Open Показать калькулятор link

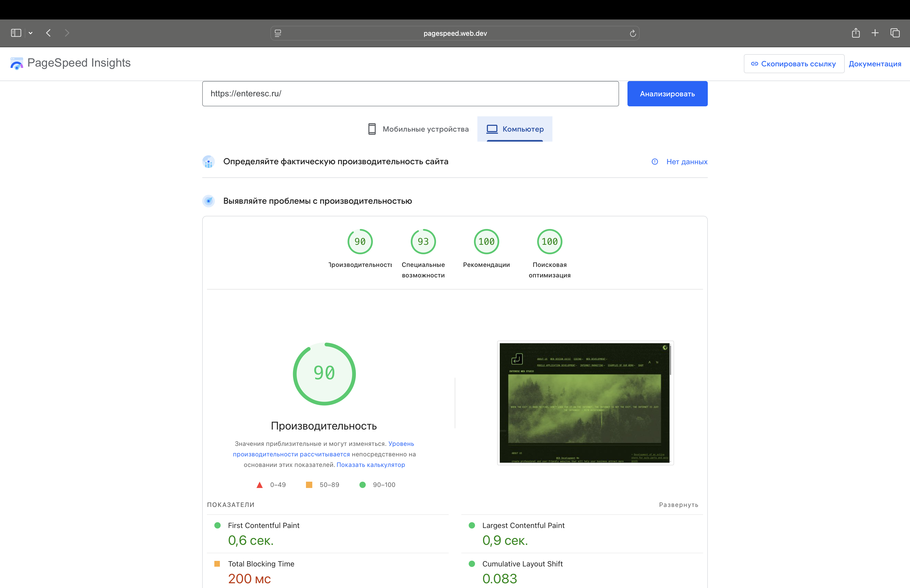[370, 465]
